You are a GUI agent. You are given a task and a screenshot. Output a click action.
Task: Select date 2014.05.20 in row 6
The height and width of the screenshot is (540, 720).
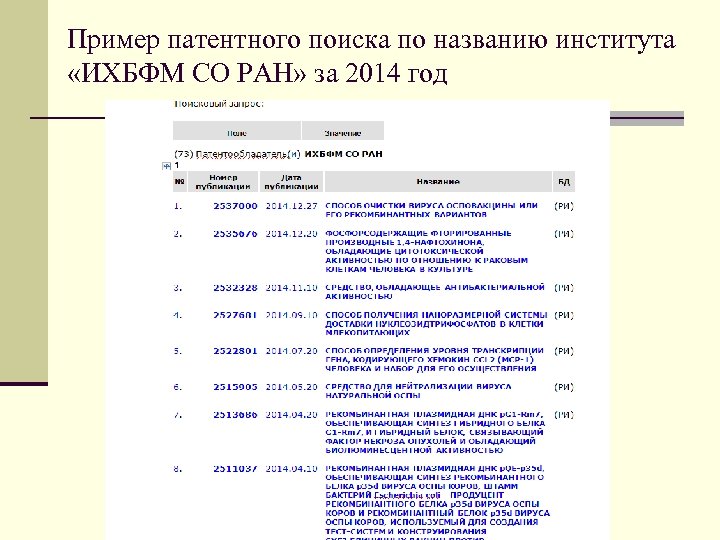(292, 387)
